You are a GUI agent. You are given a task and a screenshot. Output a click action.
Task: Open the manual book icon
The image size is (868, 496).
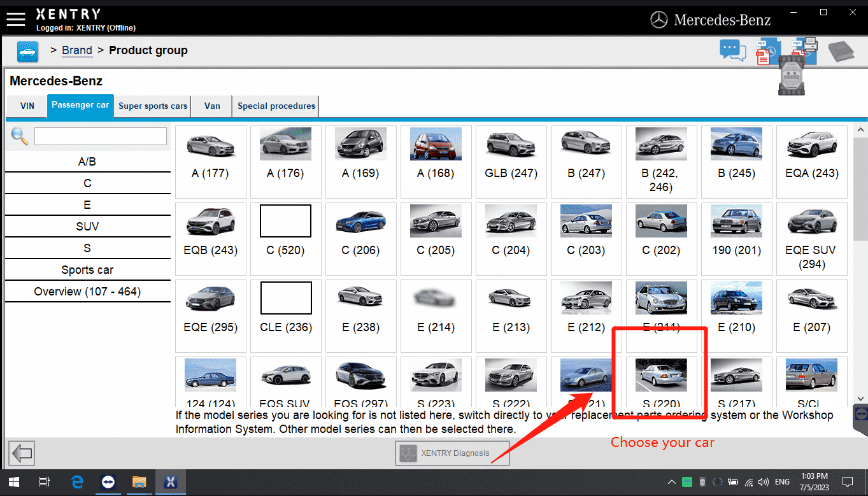841,51
